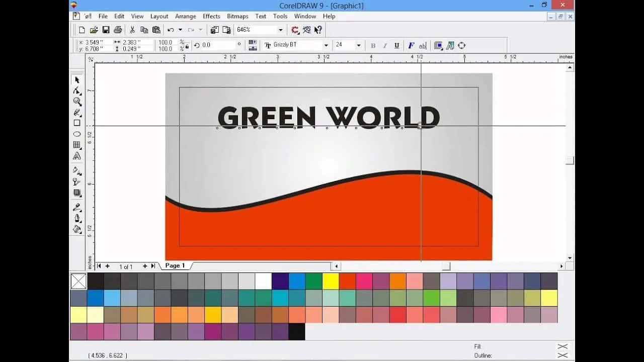The width and height of the screenshot is (644, 362).
Task: Select the Freehand drawing tool
Action: tap(77, 113)
